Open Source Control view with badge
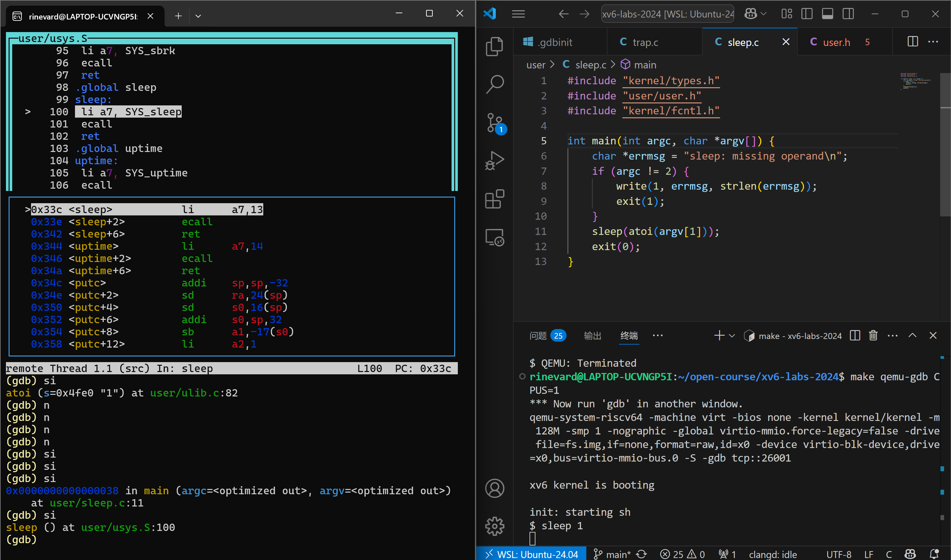 [494, 123]
